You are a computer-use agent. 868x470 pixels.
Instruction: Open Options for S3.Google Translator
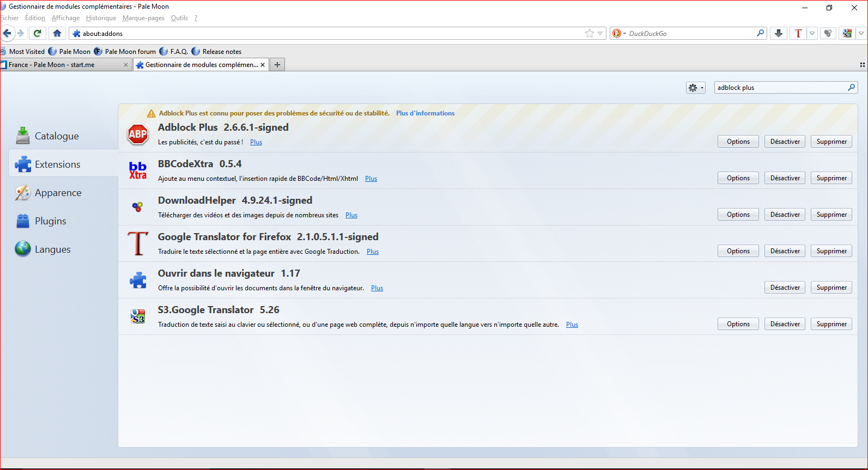coord(738,324)
